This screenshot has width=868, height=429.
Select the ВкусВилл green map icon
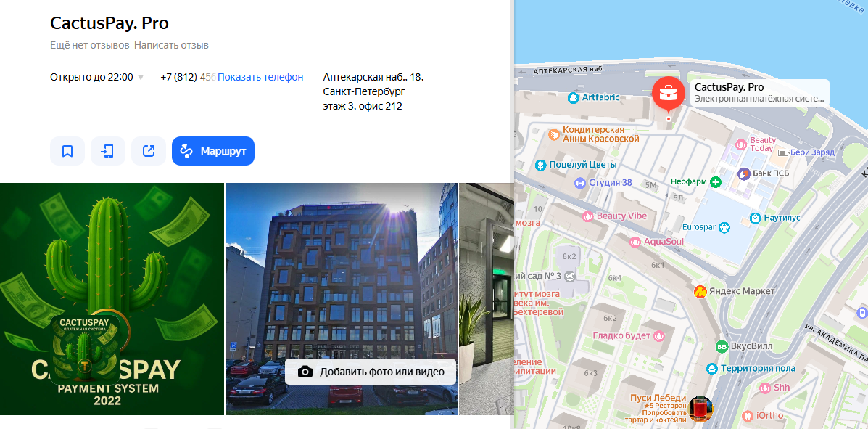[x=722, y=346]
